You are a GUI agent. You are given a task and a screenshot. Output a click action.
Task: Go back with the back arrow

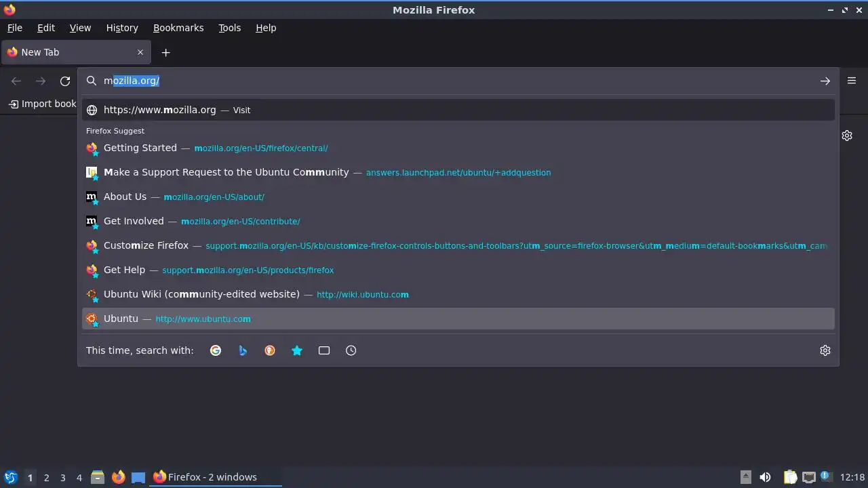16,81
